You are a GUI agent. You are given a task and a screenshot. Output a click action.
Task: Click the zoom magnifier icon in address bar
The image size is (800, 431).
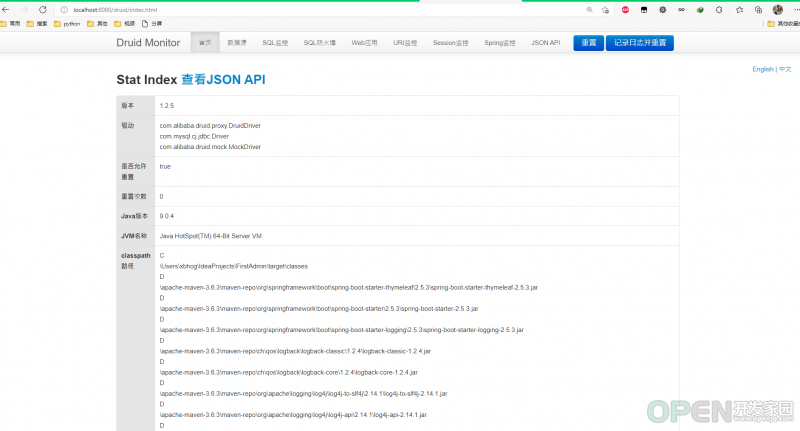coord(589,10)
